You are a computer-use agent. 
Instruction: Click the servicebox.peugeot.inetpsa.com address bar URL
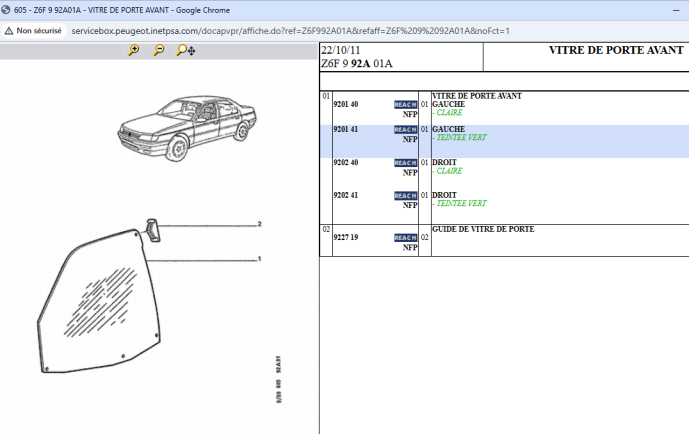[x=290, y=31]
